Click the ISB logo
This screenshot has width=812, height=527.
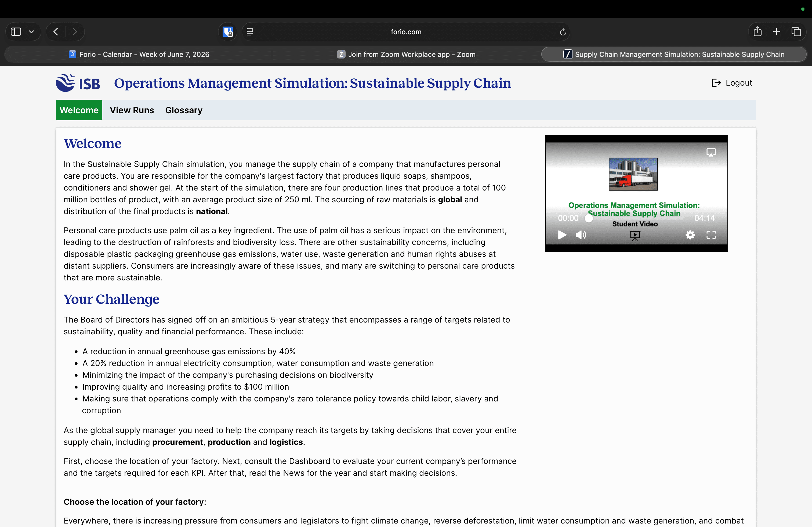[x=78, y=83]
